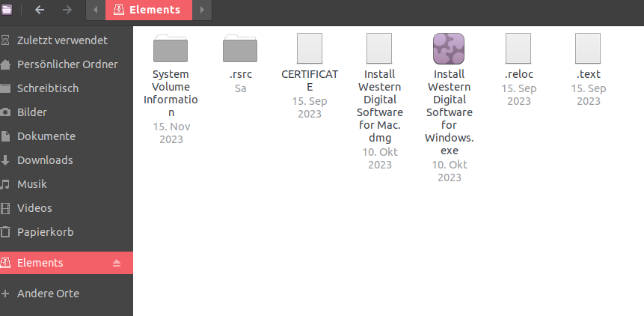
Task: Click the ".rsrc" folder name label
Action: tap(240, 74)
